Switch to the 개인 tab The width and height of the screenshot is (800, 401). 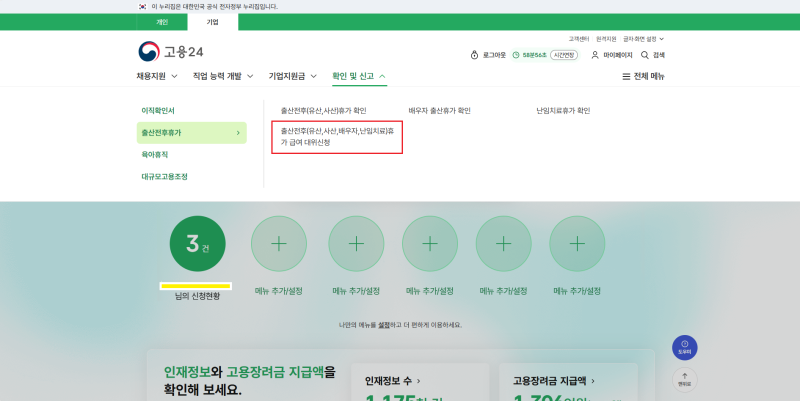tap(162, 22)
